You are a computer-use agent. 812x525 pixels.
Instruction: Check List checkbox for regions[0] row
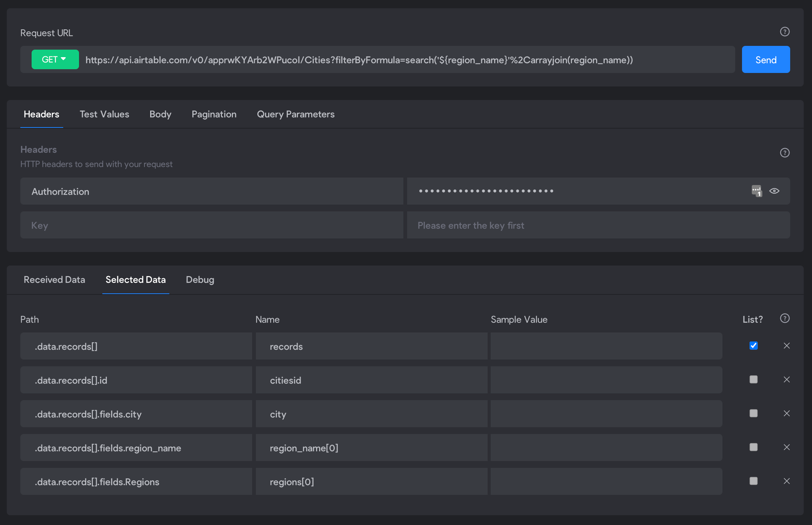pyautogui.click(x=753, y=481)
